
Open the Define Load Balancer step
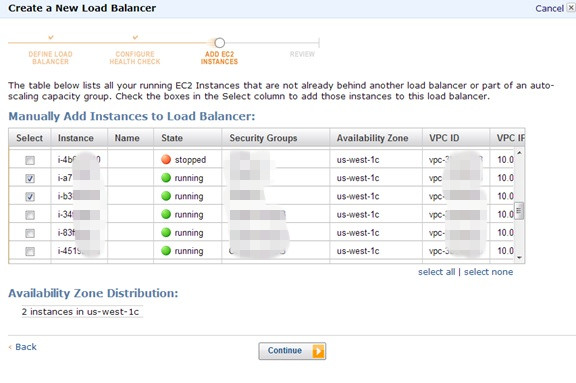tap(50, 58)
